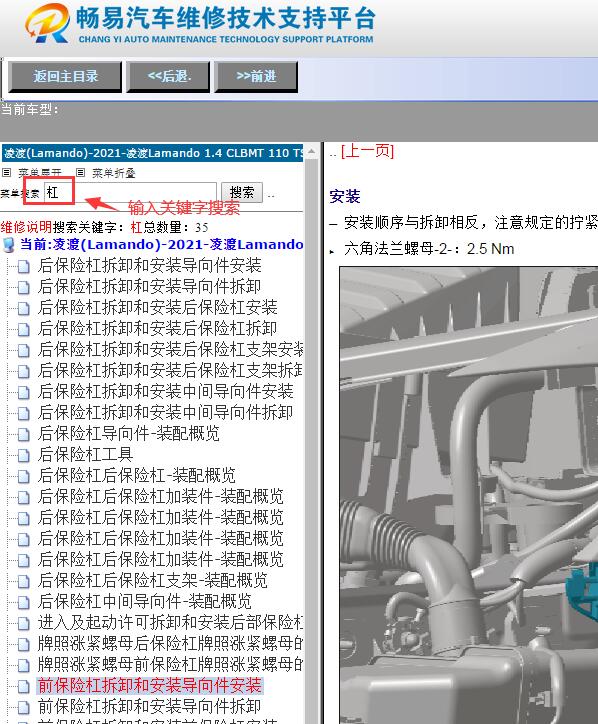The width and height of the screenshot is (598, 724).
Task: Go forward with the >>前进 button
Action: pos(256,76)
